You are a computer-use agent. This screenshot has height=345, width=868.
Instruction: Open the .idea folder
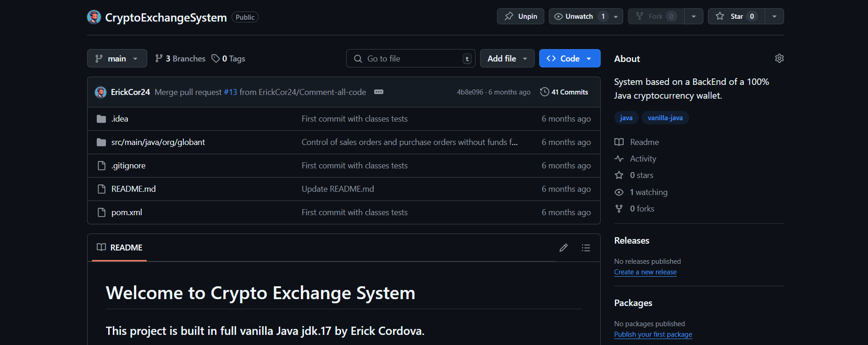point(120,119)
